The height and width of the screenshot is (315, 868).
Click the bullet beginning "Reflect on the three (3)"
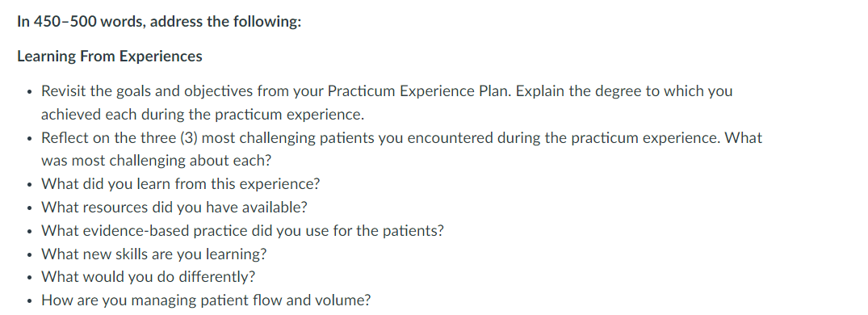pyautogui.click(x=402, y=149)
